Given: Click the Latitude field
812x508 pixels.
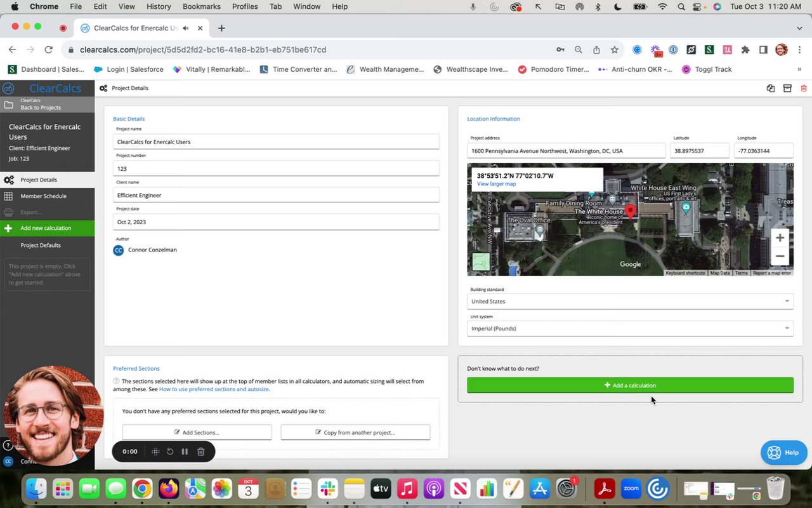Looking at the screenshot, I should pos(700,151).
